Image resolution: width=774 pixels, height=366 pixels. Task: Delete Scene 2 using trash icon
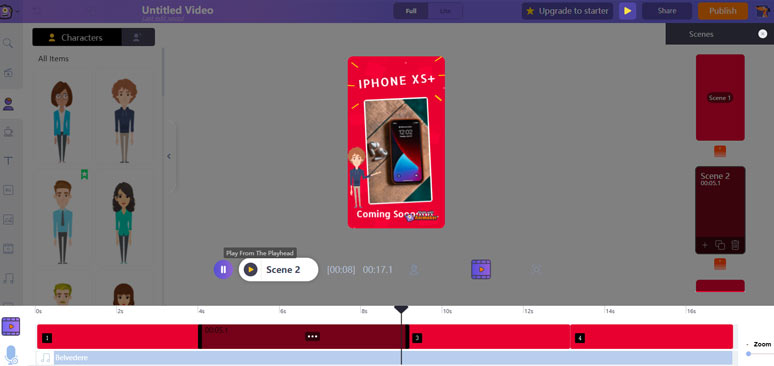pos(735,245)
